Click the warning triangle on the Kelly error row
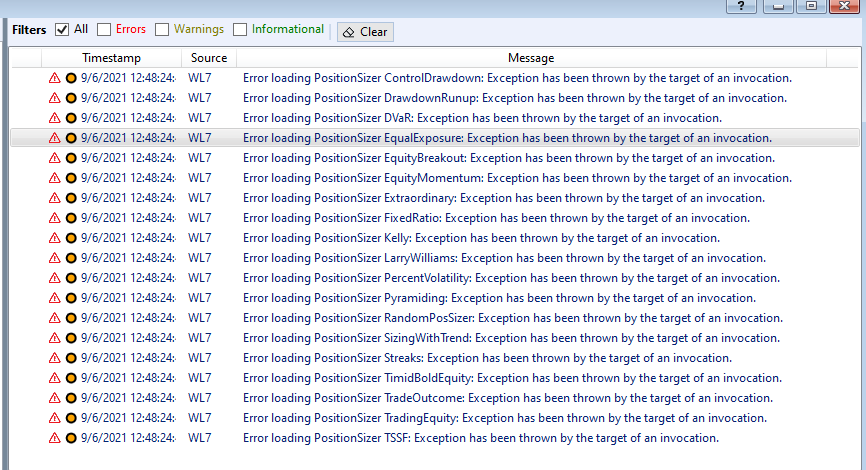 [x=54, y=238]
